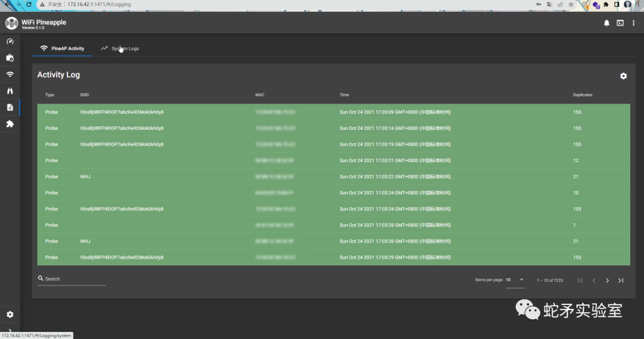644x339 pixels.
Task: Go to the previous page of results
Action: tap(594, 280)
